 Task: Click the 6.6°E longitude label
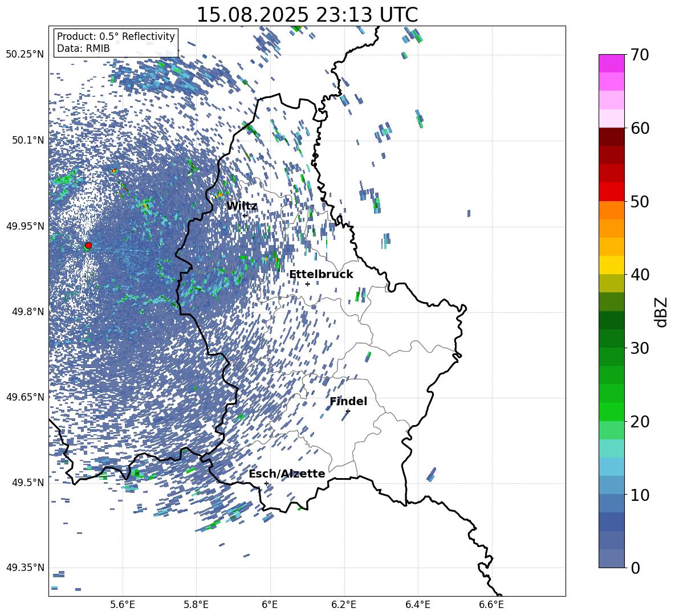point(491,605)
